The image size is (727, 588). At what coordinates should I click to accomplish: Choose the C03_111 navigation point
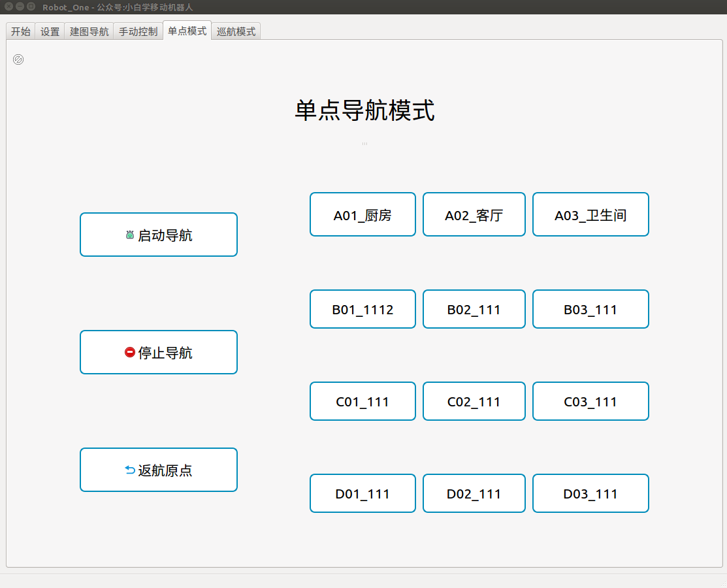[x=590, y=402]
